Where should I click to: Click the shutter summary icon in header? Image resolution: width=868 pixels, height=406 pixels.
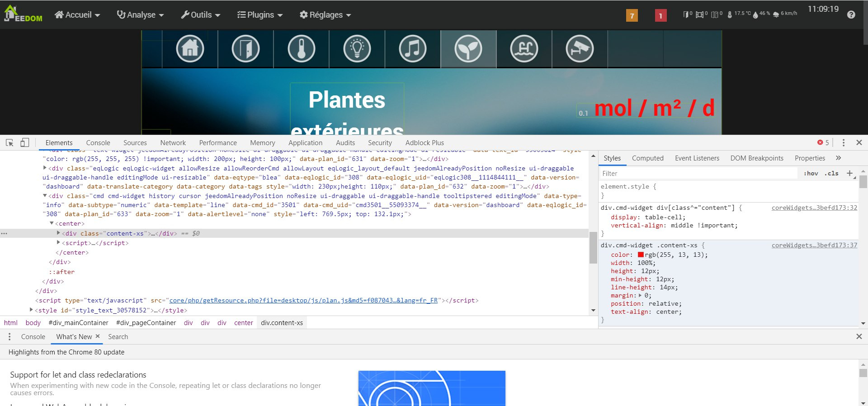[714, 14]
